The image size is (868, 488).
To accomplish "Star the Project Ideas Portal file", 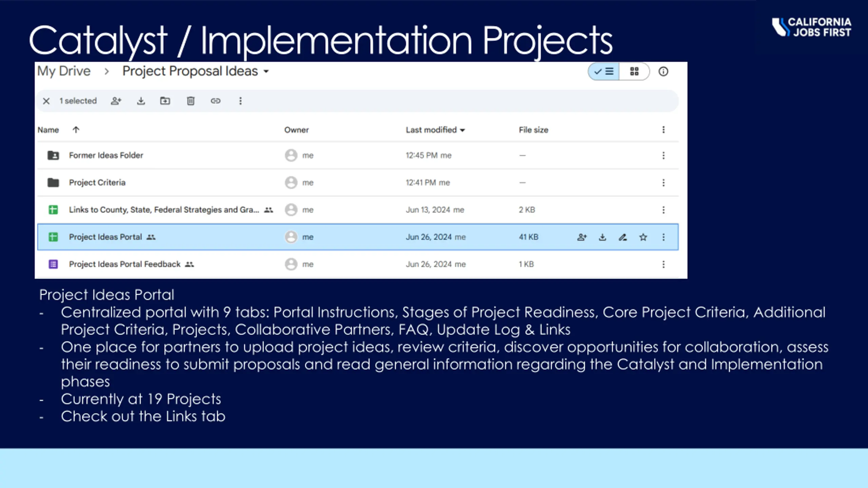I will tap(643, 237).
